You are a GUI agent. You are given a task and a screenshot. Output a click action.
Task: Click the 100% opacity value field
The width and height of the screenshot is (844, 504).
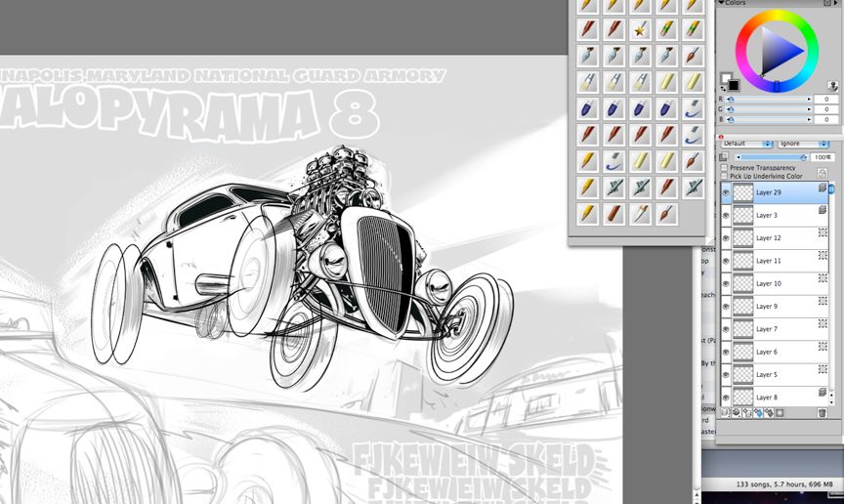coord(823,157)
